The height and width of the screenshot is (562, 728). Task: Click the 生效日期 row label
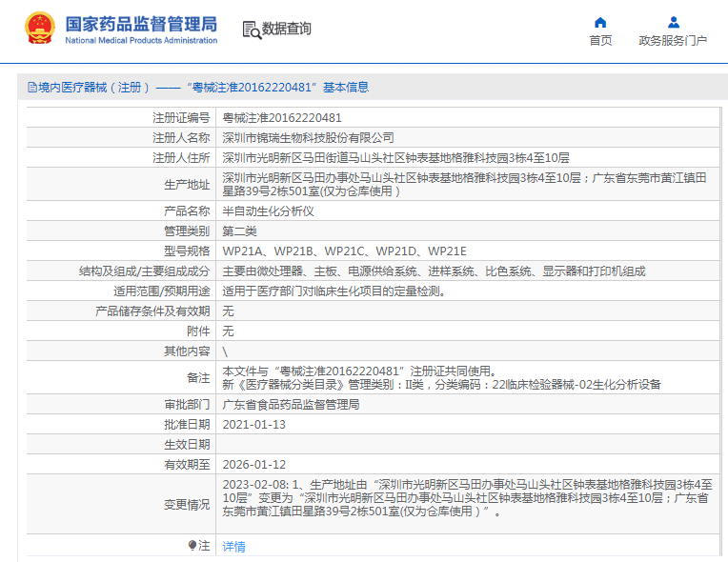click(x=187, y=445)
